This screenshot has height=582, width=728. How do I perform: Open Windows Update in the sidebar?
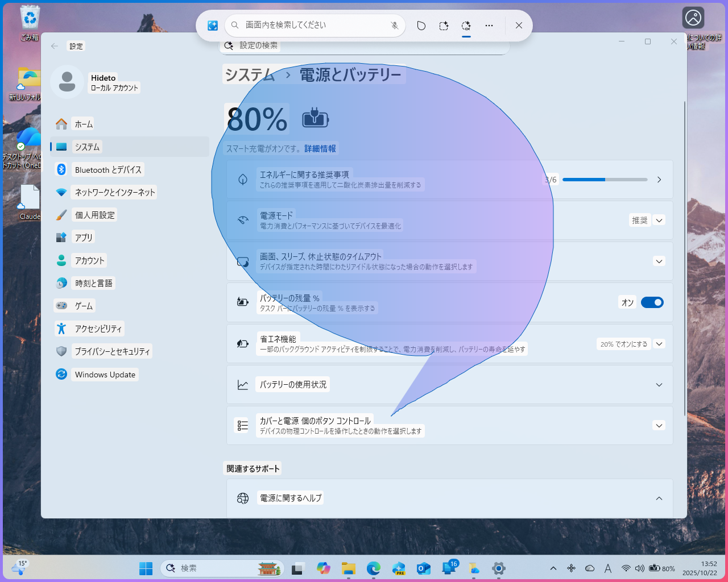click(x=130, y=374)
